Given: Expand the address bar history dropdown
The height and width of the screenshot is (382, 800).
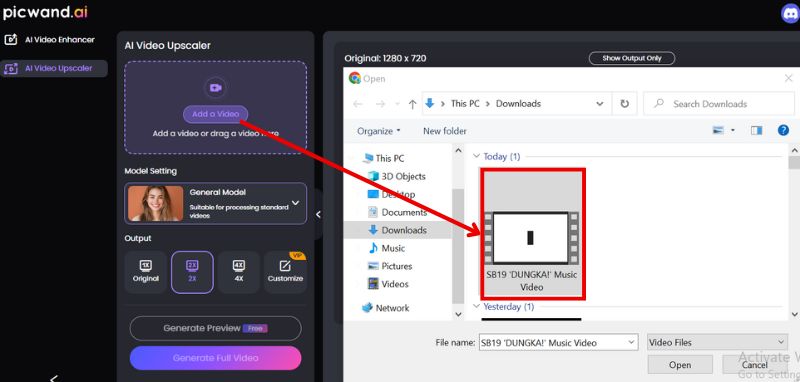Looking at the screenshot, I should pyautogui.click(x=599, y=104).
